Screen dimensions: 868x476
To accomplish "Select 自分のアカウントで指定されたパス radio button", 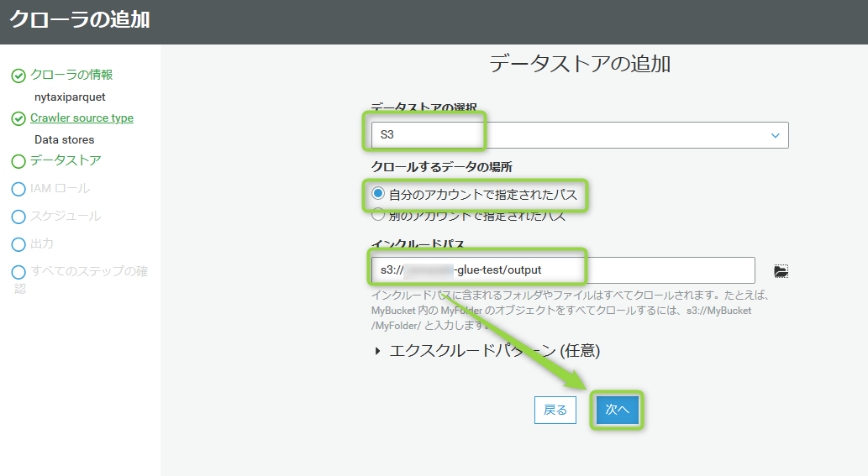I will point(378,193).
